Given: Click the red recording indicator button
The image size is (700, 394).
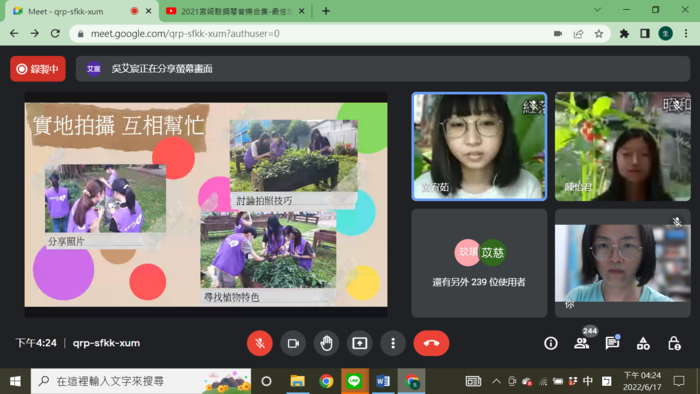Looking at the screenshot, I should pos(38,69).
